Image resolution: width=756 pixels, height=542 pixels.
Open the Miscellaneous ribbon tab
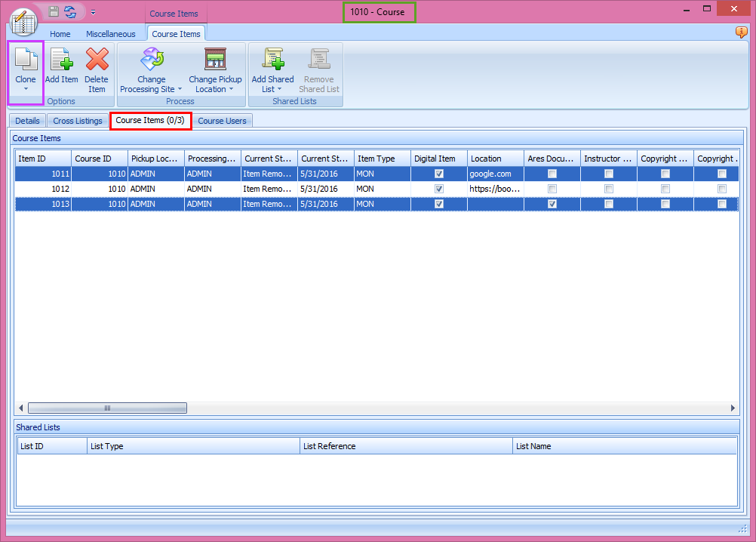pos(110,33)
